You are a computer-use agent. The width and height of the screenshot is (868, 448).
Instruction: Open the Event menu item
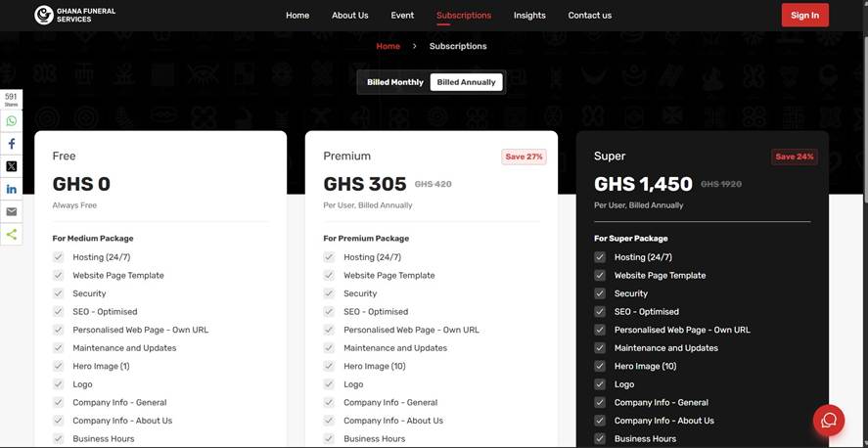pyautogui.click(x=402, y=16)
